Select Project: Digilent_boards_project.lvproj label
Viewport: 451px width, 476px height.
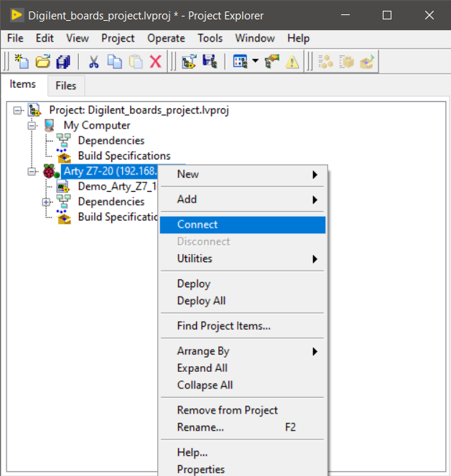pos(139,110)
